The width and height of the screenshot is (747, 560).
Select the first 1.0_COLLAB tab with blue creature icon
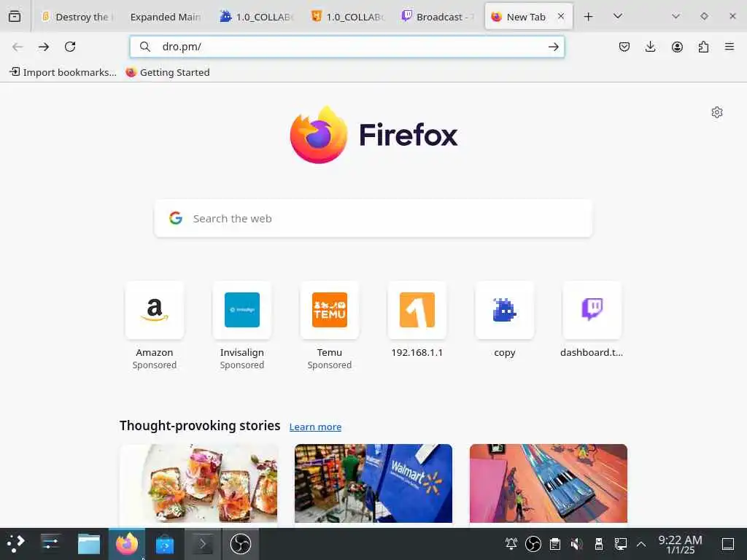(x=257, y=17)
